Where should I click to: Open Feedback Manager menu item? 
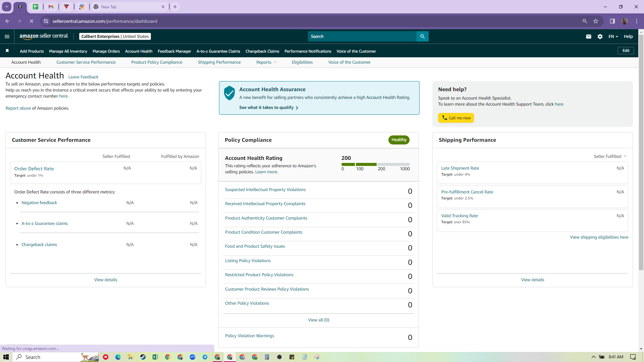point(174,51)
